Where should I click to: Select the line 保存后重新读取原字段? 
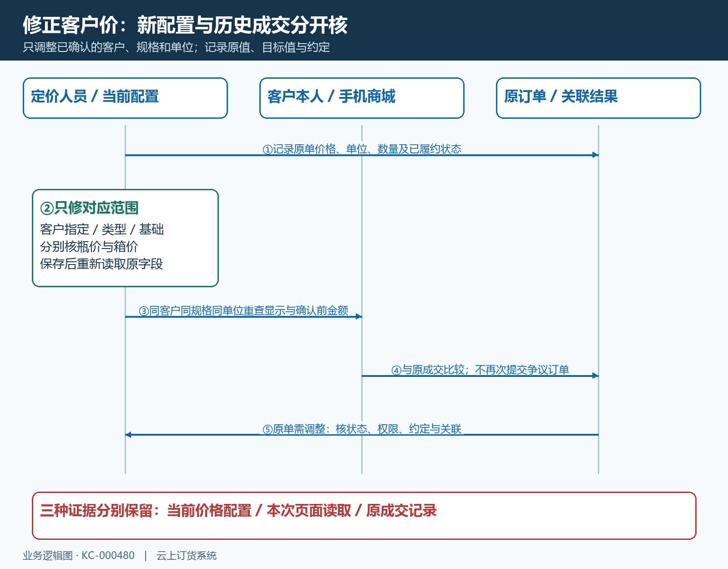tap(101, 264)
